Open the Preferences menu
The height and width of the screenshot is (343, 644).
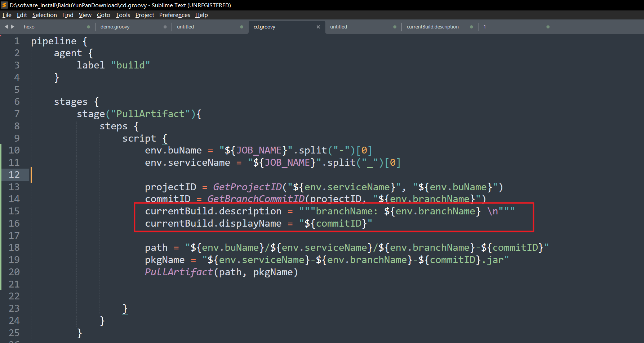pyautogui.click(x=175, y=15)
